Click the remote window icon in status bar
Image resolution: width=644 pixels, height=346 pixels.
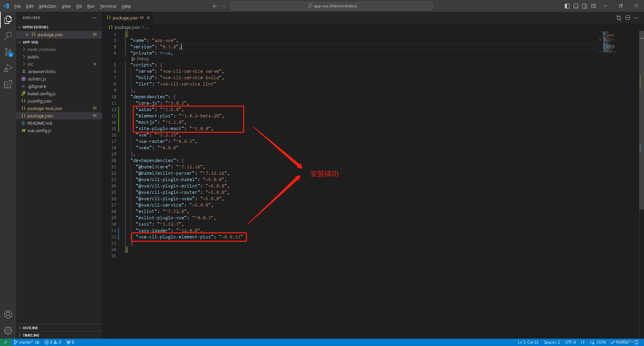click(6, 342)
